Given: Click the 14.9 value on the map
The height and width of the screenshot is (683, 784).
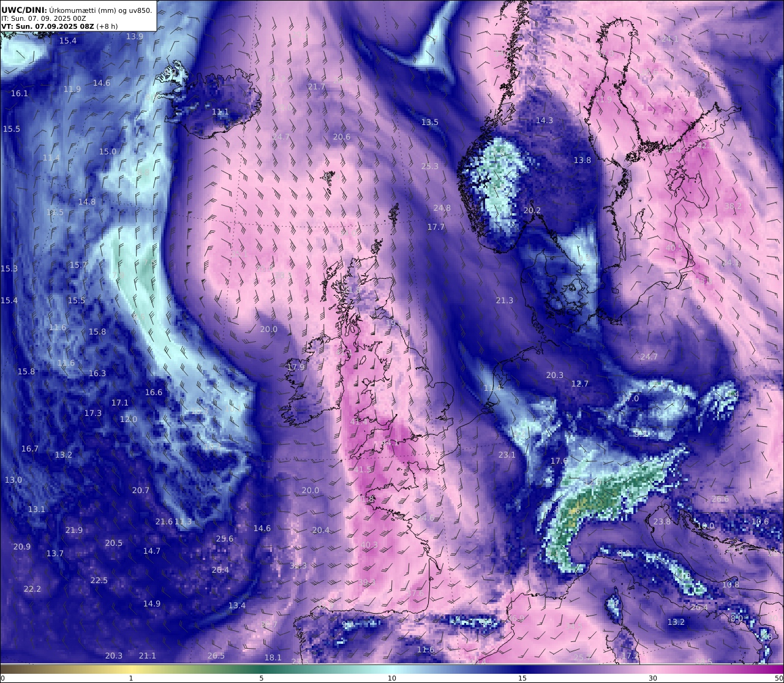Looking at the screenshot, I should point(152,603).
